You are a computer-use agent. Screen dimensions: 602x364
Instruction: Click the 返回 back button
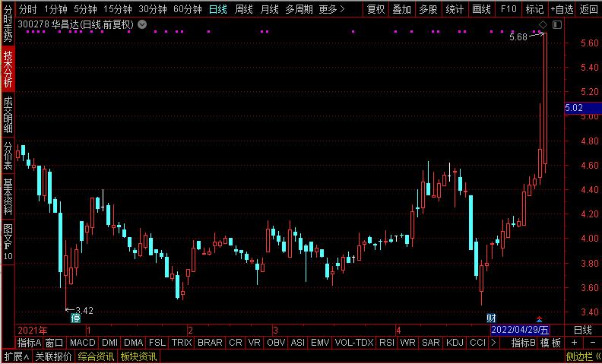589,9
